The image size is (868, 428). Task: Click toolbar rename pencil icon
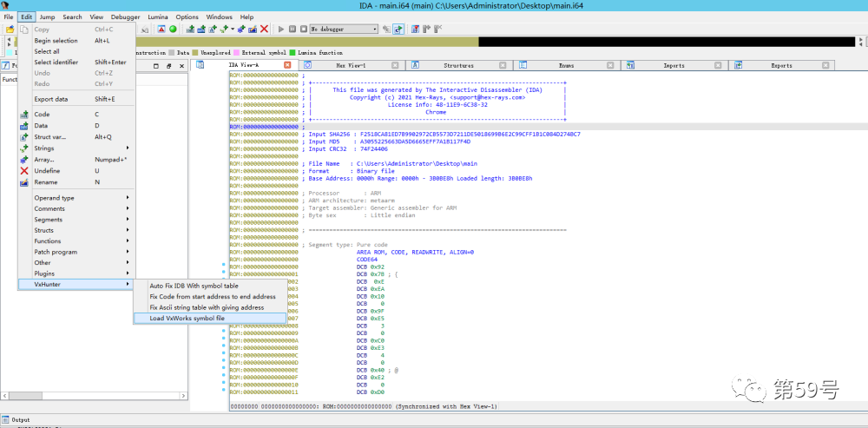tap(253, 30)
